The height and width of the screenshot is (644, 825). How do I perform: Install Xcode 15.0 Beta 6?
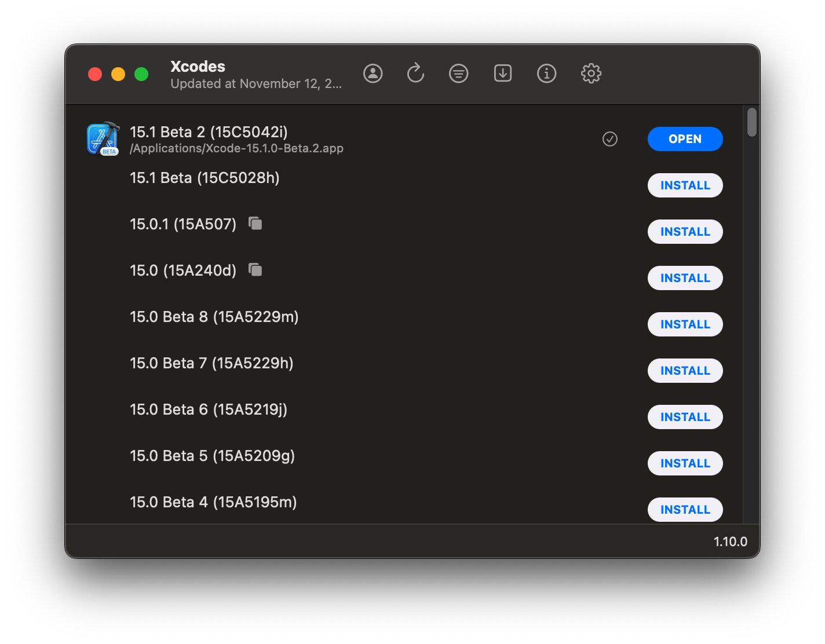coord(685,417)
